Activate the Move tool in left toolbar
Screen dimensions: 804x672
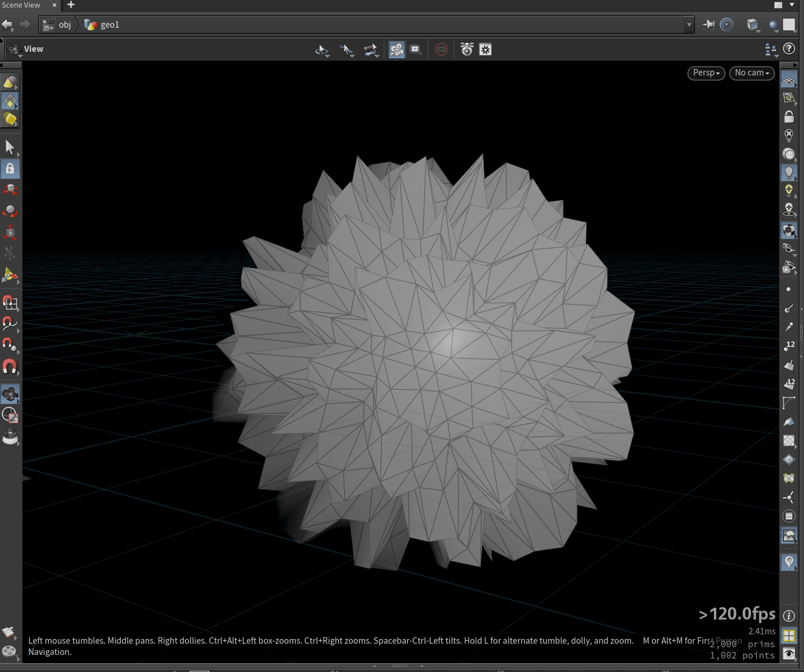coord(10,190)
